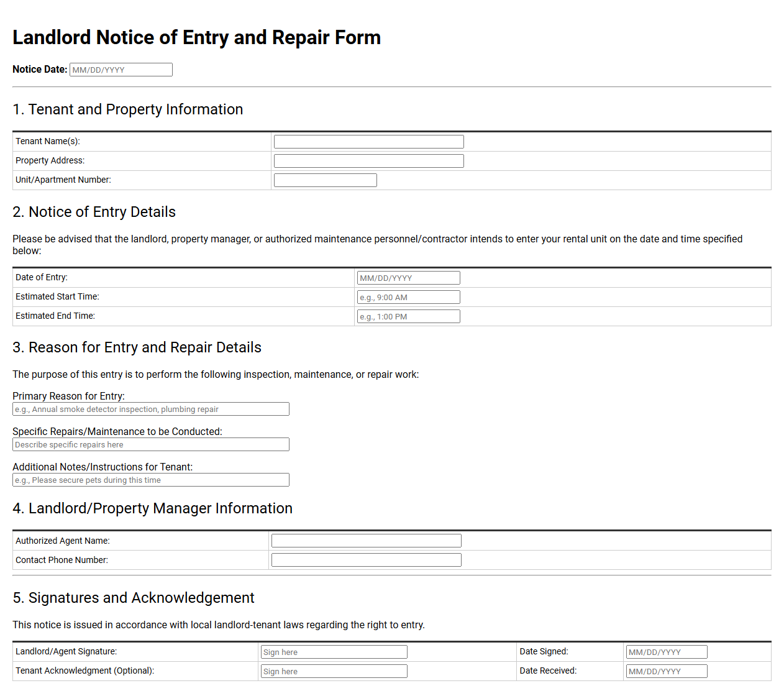Click the Date of Entry field
This screenshot has height=696, width=784.
[x=408, y=278]
